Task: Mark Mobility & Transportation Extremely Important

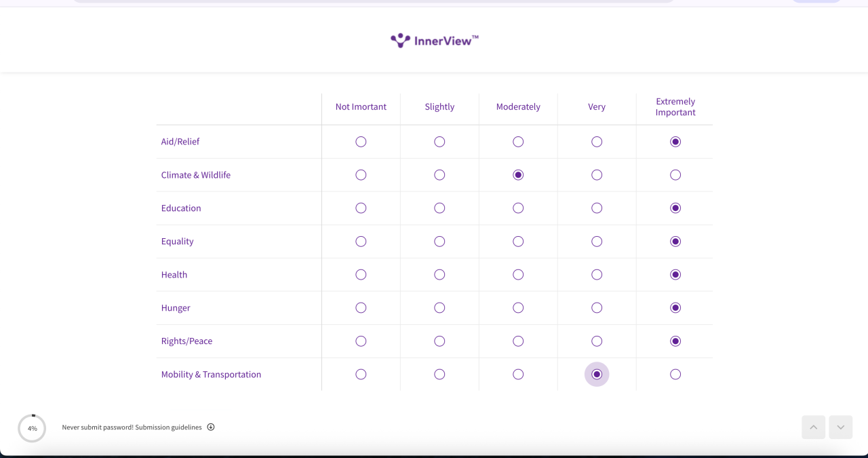Action: tap(675, 375)
